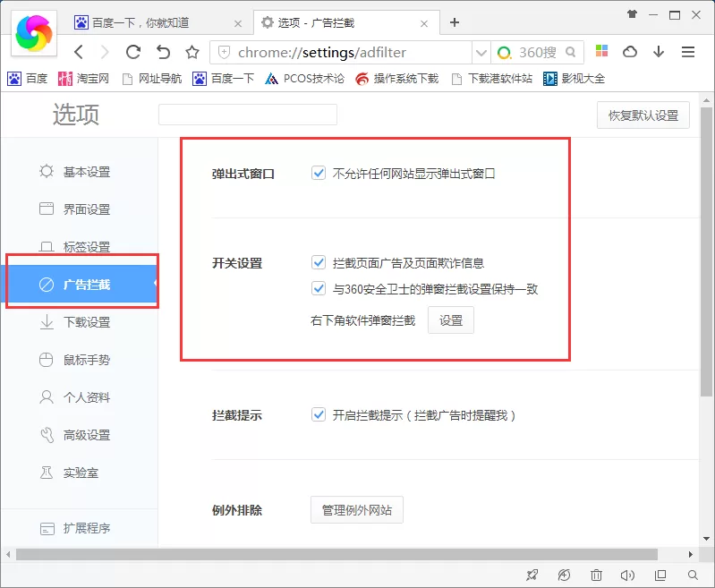
Task: Click the speaker mute icon in status bar
Action: (627, 575)
